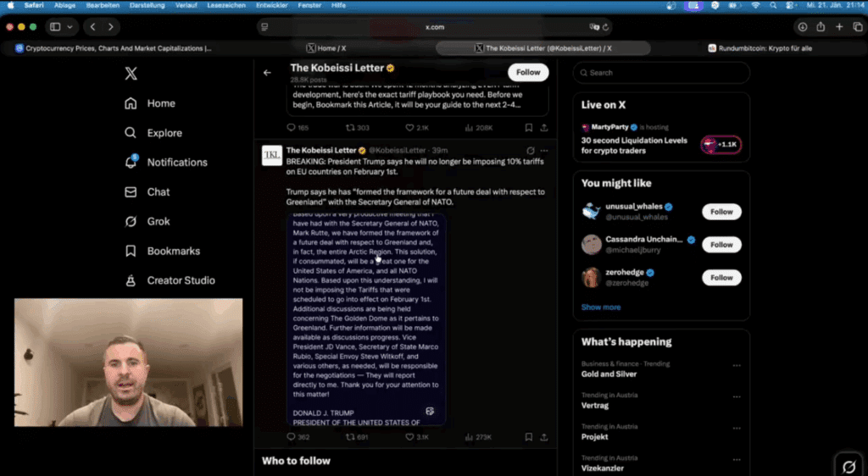Click the X logo in sidebar
The height and width of the screenshot is (476, 868).
(131, 74)
